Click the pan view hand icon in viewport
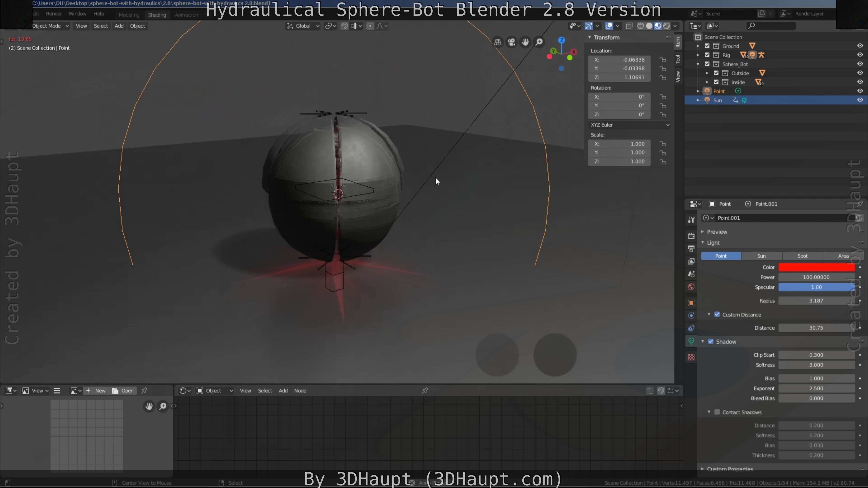 click(525, 42)
